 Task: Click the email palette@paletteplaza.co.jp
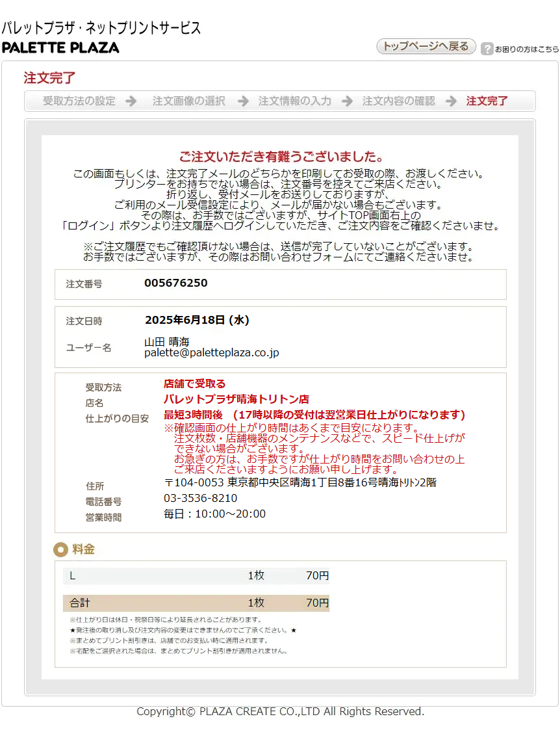coord(212,353)
